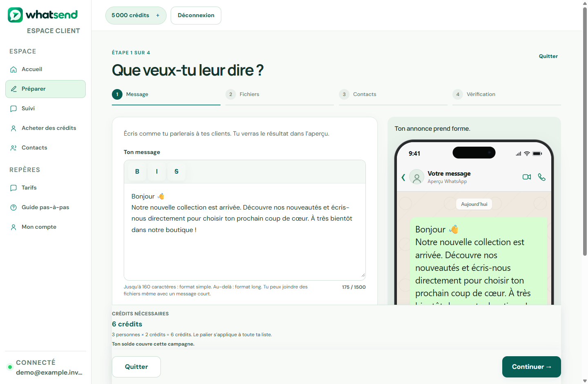Screen dimensions: 588x384
Task: Click the Accueil house icon
Action: tap(13, 69)
